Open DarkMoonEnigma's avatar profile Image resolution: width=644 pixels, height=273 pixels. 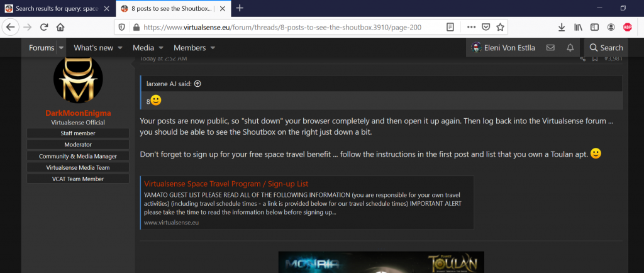78,79
